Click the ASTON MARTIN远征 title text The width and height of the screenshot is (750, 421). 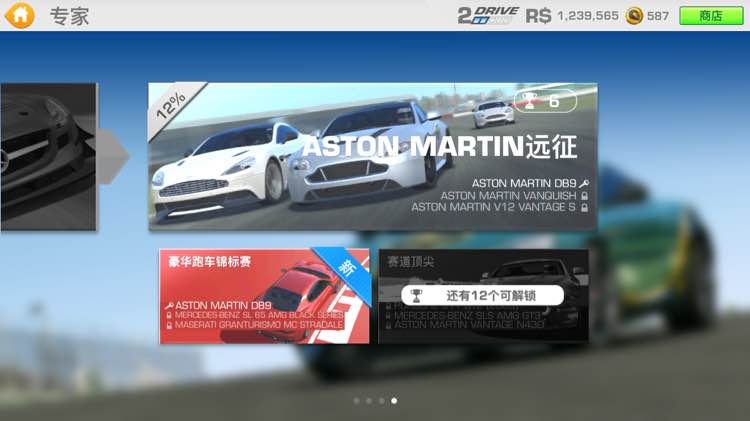pyautogui.click(x=440, y=146)
